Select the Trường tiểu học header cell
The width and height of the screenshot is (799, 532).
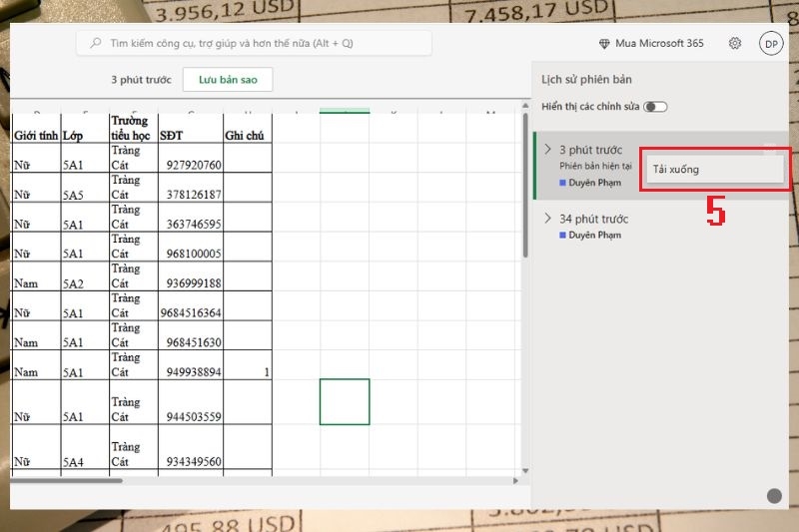point(134,128)
